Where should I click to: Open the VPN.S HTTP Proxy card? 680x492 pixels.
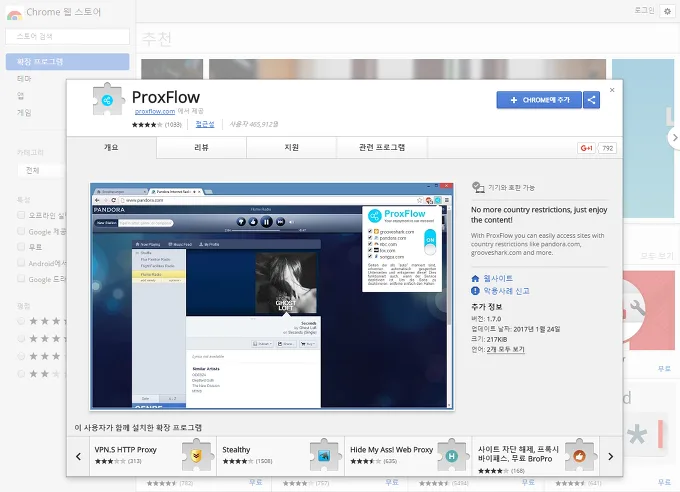click(153, 456)
